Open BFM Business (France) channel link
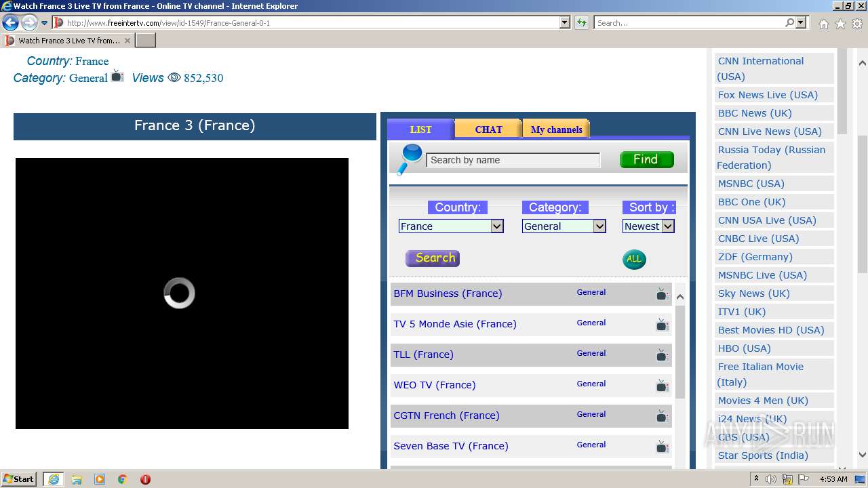 click(x=448, y=293)
